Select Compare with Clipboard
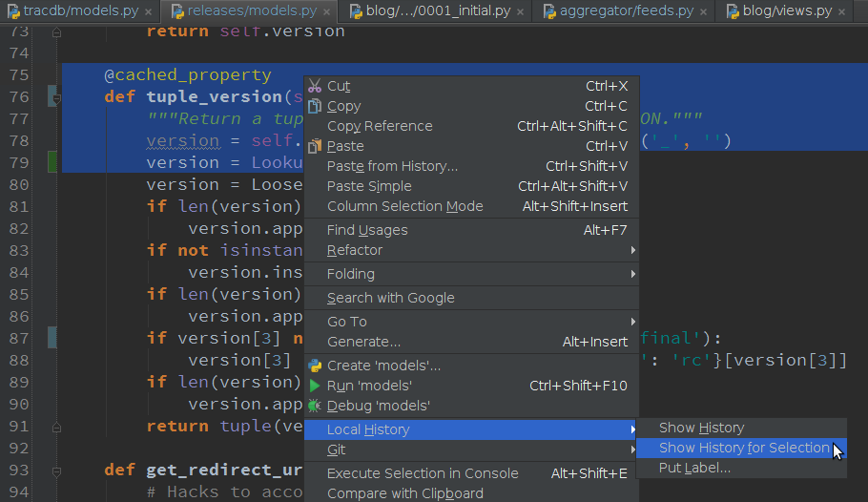Screen dimensions: 868x502 [471, 493]
